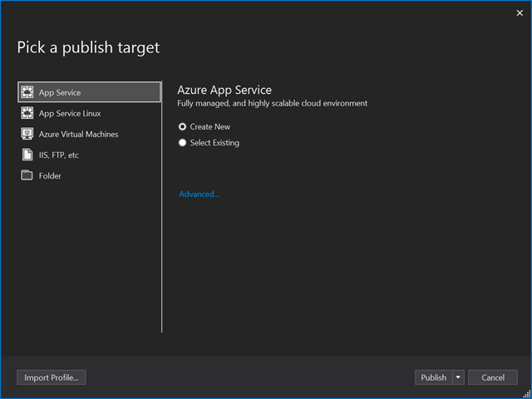The image size is (532, 399).
Task: Click the App Service Linux icon
Action: click(x=27, y=113)
